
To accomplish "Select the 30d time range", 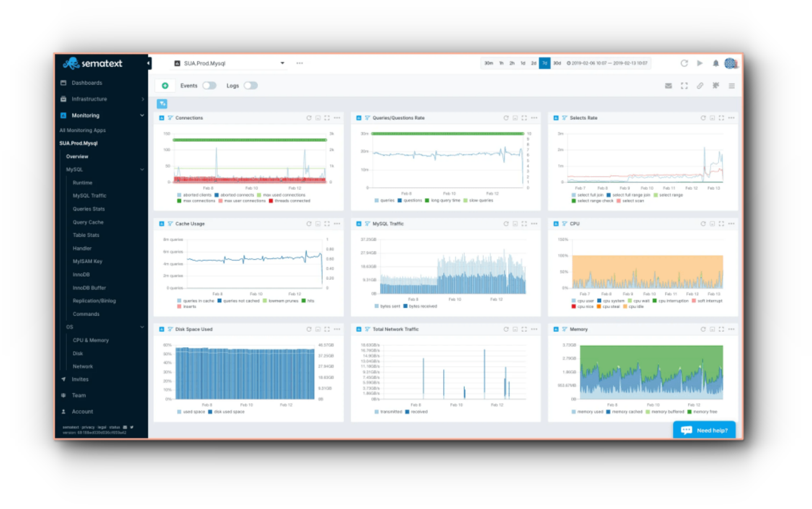I will [x=557, y=63].
